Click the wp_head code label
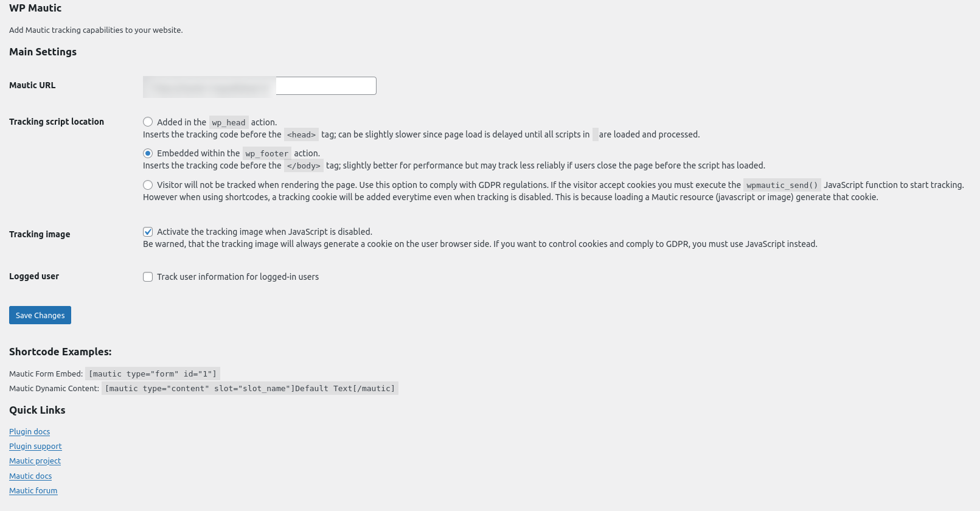980x511 pixels. (228, 122)
